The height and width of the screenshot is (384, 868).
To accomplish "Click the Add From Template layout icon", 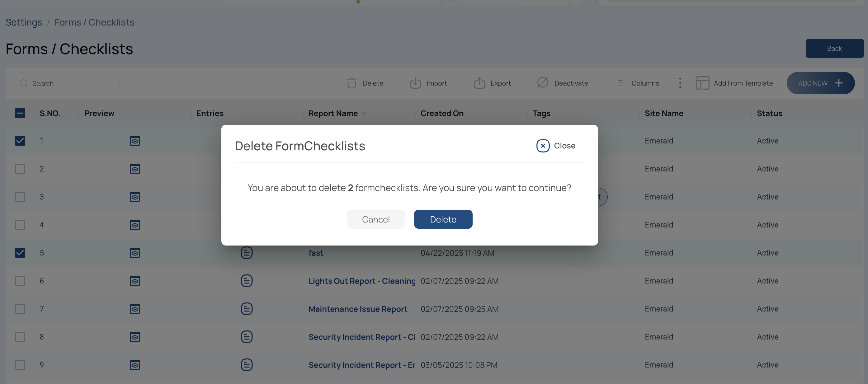I will (703, 83).
